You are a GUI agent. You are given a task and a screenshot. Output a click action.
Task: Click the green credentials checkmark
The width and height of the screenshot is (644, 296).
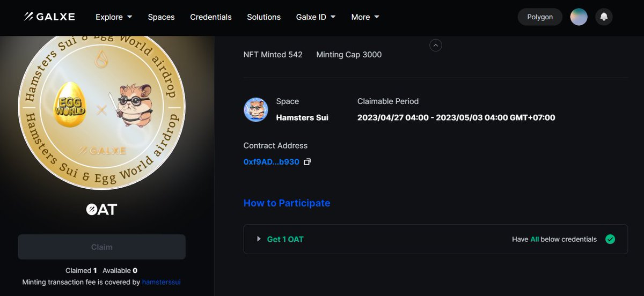coord(610,239)
